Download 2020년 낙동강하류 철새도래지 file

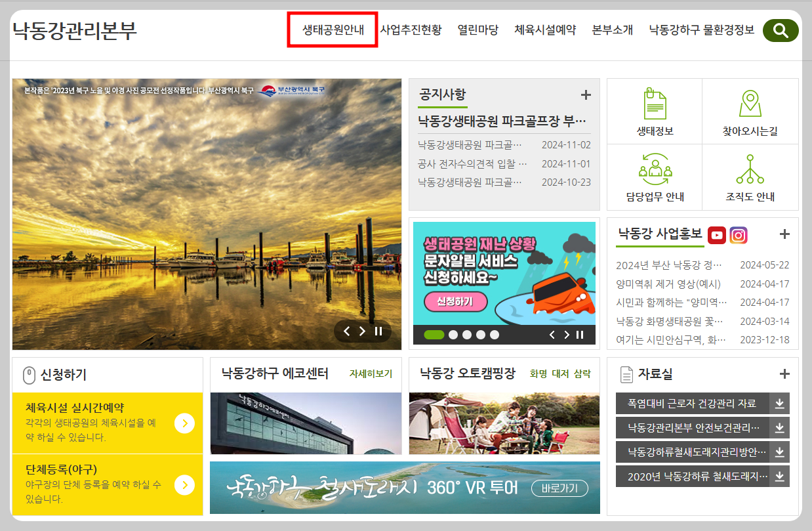pos(779,477)
